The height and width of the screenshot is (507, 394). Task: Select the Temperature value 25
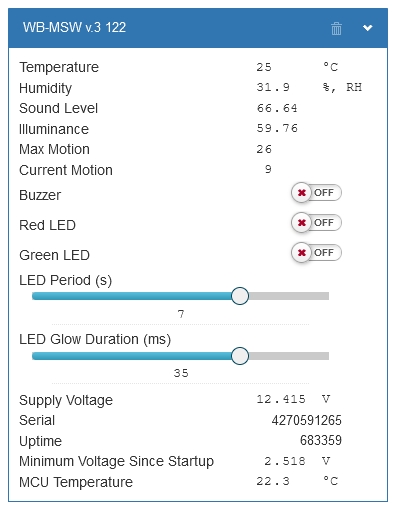pyautogui.click(x=264, y=67)
